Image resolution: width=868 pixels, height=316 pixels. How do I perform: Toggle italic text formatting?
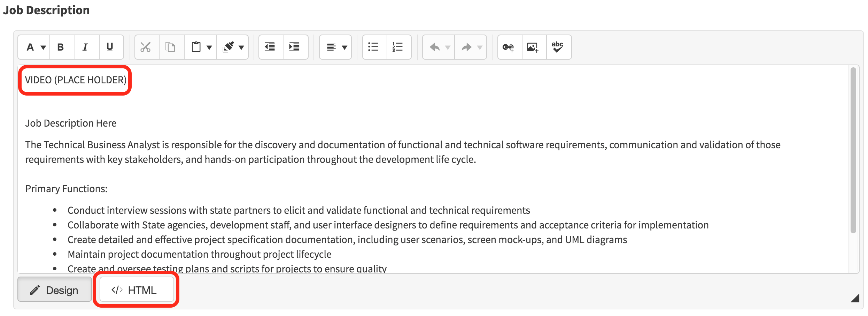[x=85, y=47]
